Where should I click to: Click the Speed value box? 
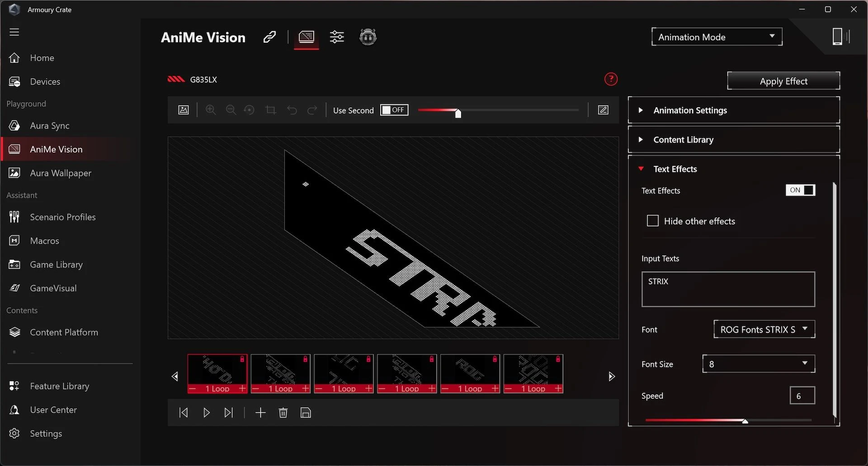click(x=802, y=395)
